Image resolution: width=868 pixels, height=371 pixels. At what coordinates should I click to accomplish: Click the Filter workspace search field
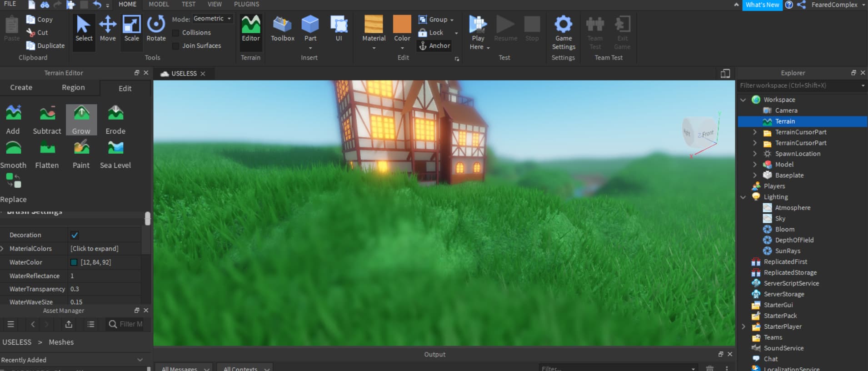[798, 85]
